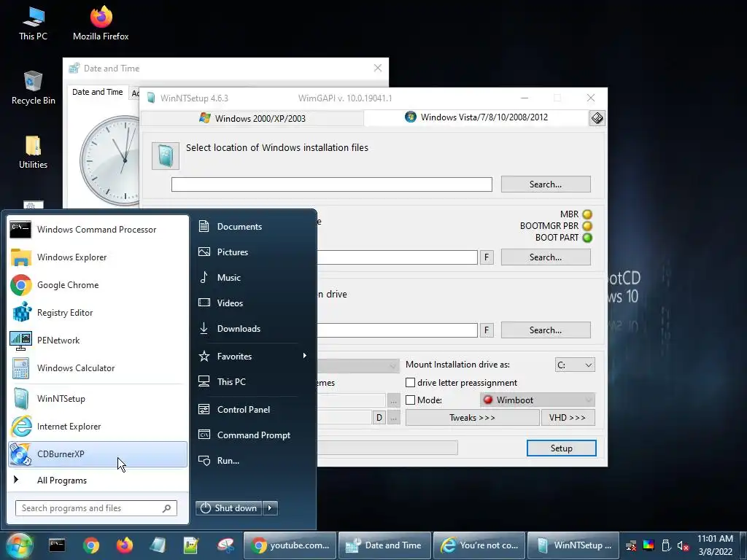Open WinNTSetup entry in the Start menu
This screenshot has width=747, height=560.
tap(97, 399)
